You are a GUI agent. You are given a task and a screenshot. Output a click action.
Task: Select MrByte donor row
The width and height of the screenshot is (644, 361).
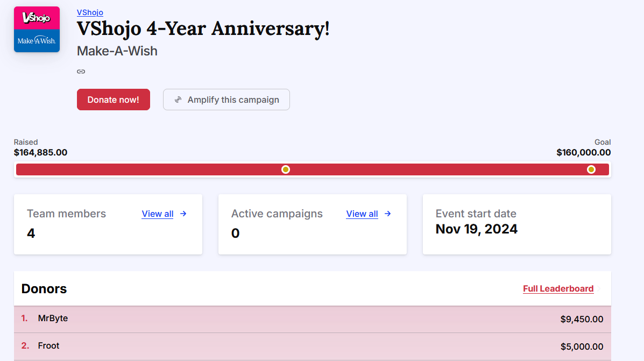pos(312,319)
